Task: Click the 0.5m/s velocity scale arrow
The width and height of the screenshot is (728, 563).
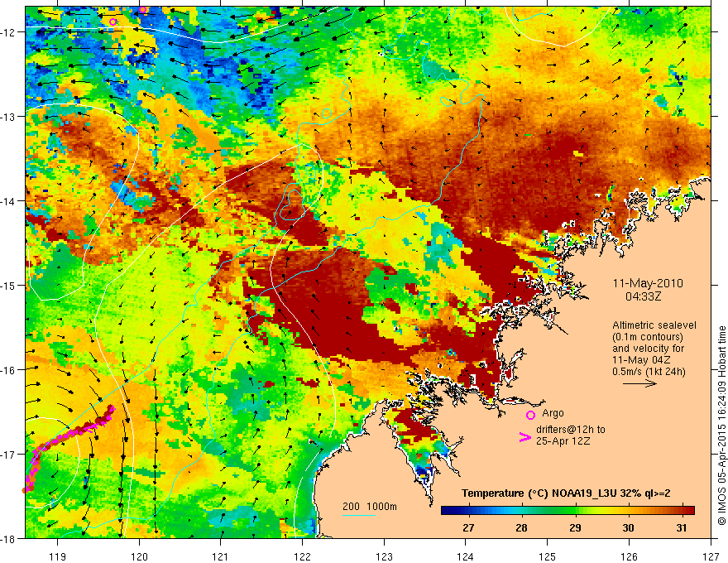Action: click(639, 383)
